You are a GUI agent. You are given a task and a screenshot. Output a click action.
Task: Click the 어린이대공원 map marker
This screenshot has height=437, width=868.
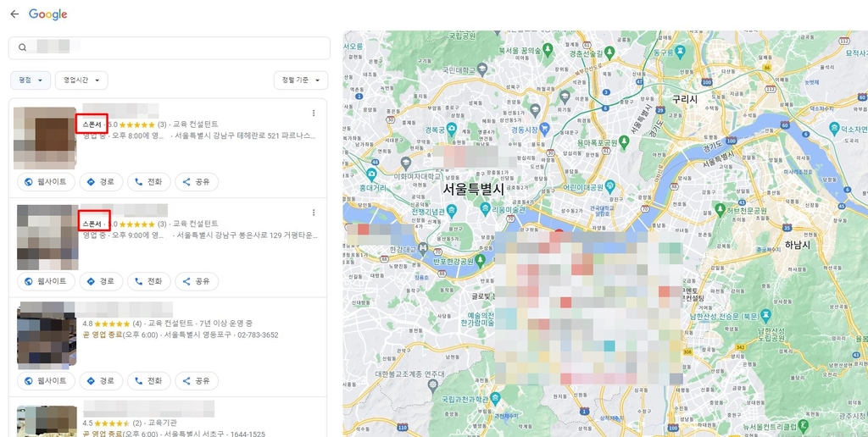(610, 185)
